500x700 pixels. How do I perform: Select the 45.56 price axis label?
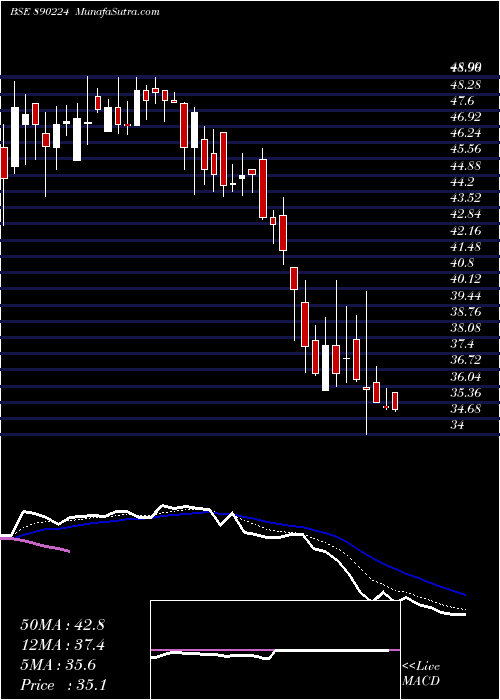466,150
